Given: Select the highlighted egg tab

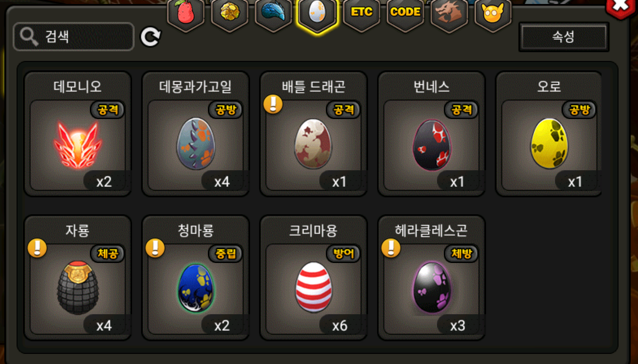Looking at the screenshot, I should (x=317, y=15).
